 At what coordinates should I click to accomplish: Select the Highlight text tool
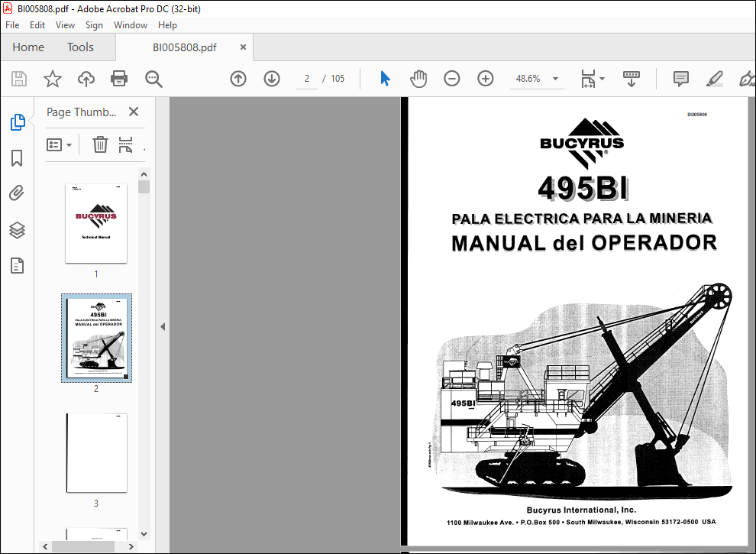714,79
